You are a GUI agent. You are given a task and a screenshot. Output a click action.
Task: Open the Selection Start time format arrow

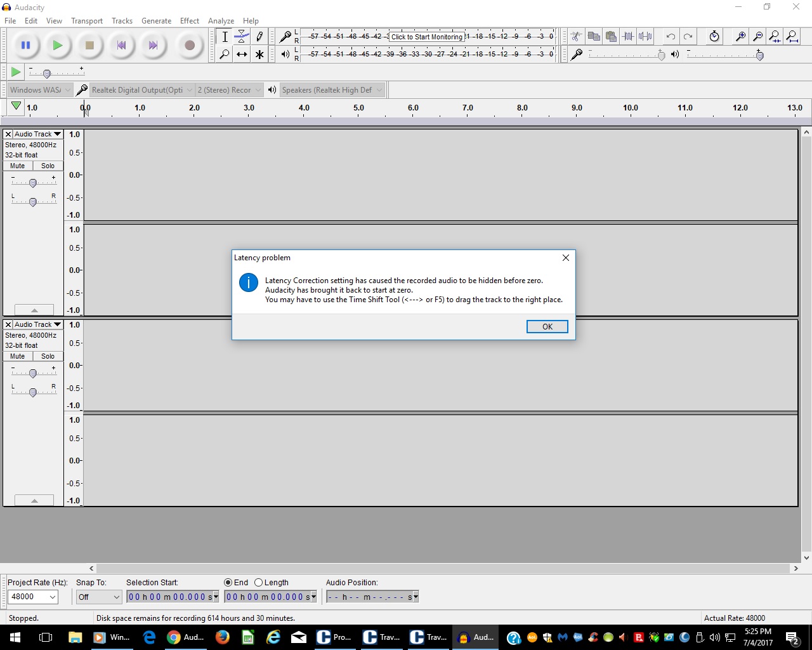[216, 597]
